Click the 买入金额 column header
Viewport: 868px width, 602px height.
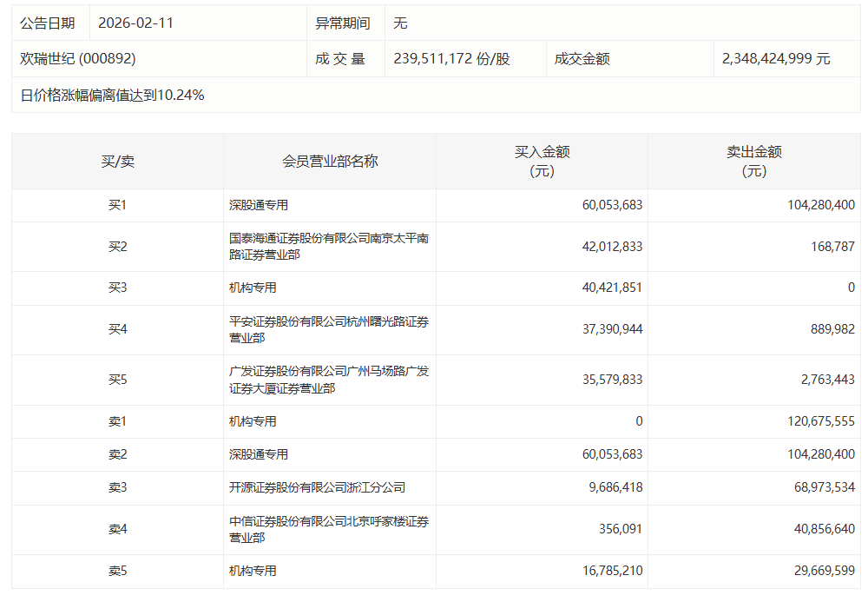coord(542,162)
